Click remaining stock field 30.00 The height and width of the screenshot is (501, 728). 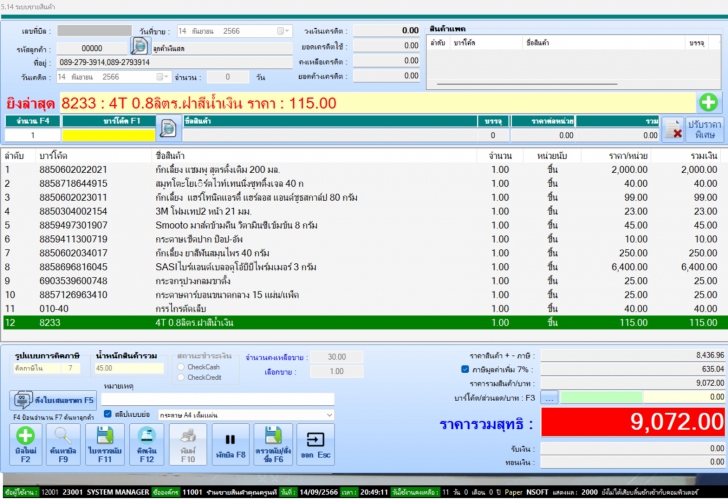coord(337,357)
